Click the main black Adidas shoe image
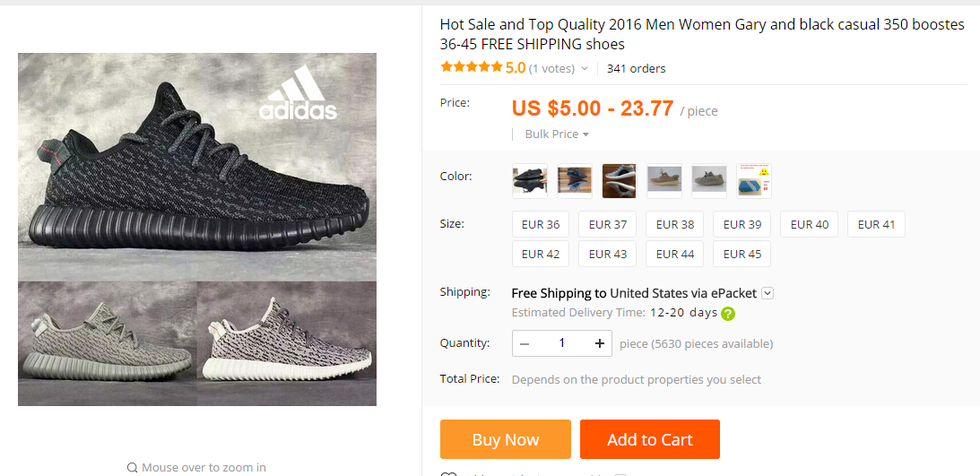Viewport: 980px width, 476px height. 197,165
